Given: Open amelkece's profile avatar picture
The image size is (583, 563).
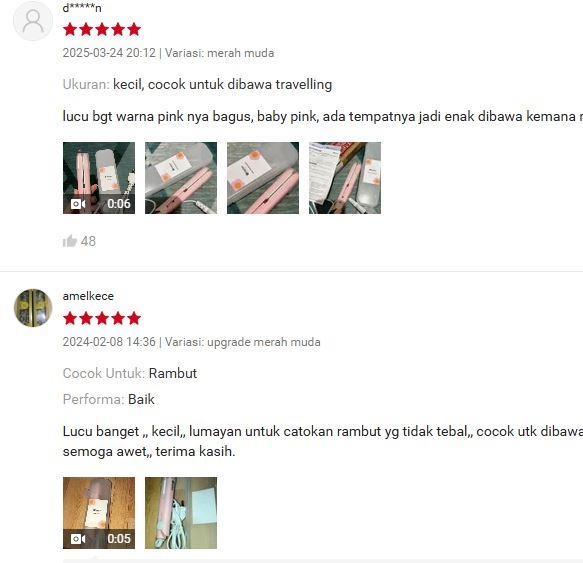Looking at the screenshot, I should (x=33, y=308).
